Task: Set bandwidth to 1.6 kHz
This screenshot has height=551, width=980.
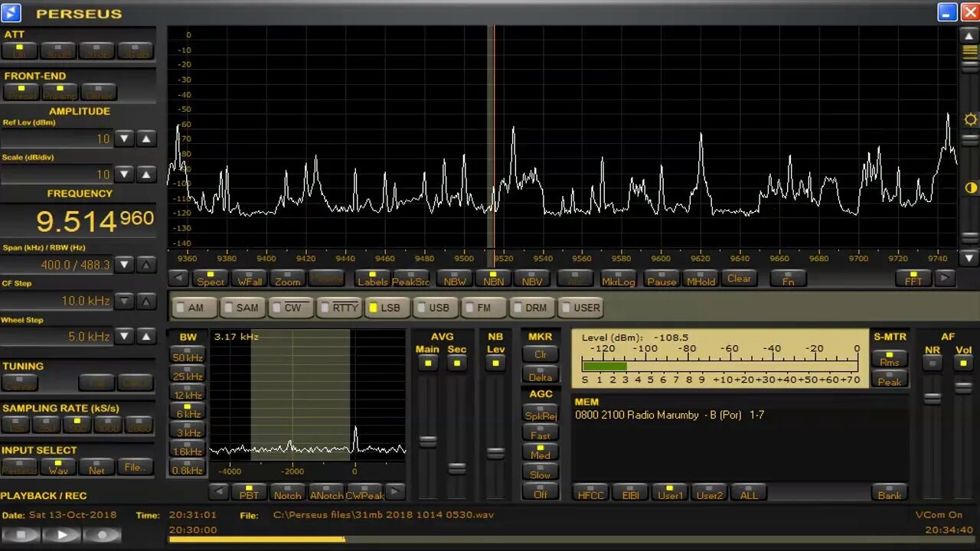Action: [x=188, y=449]
